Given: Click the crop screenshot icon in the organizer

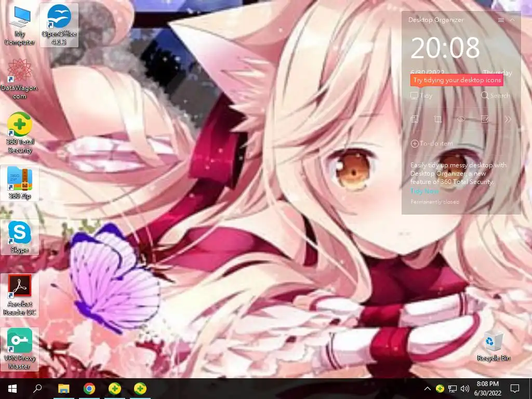Looking at the screenshot, I should (x=437, y=119).
